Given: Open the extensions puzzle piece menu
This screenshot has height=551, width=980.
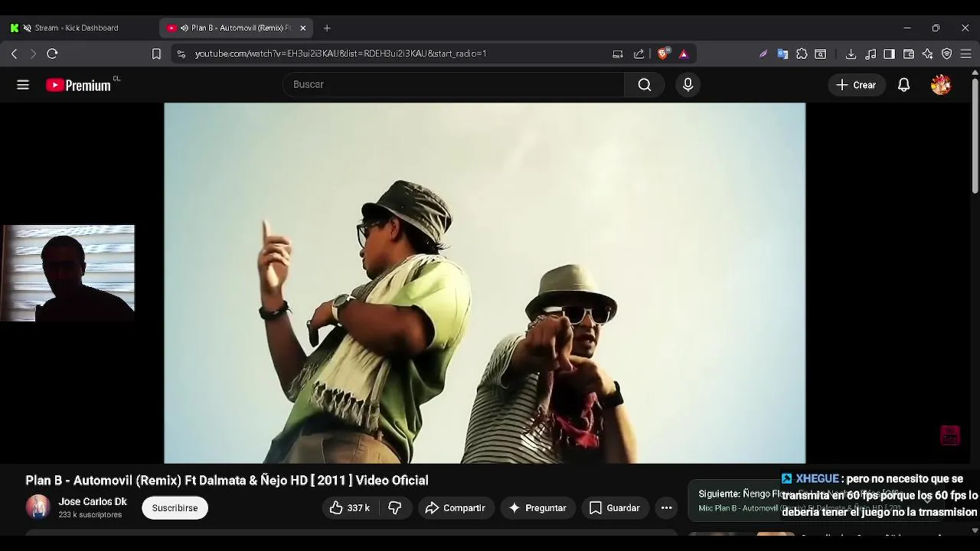Looking at the screenshot, I should (x=802, y=54).
